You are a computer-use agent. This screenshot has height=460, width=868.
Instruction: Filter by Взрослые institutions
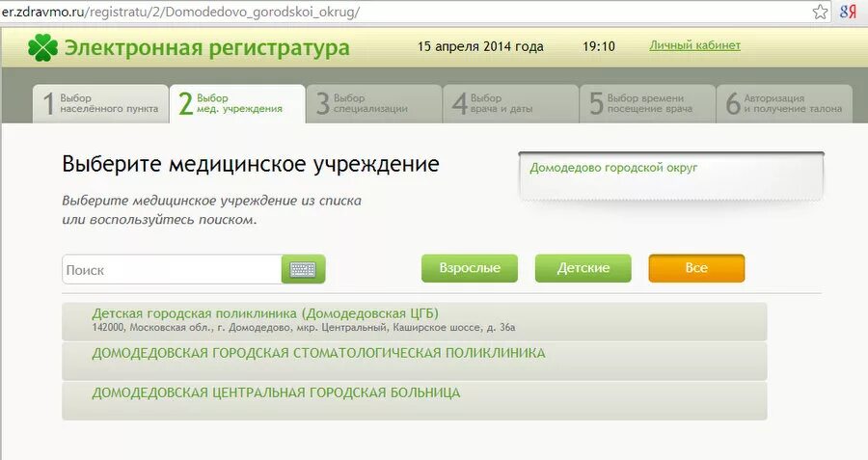point(470,268)
